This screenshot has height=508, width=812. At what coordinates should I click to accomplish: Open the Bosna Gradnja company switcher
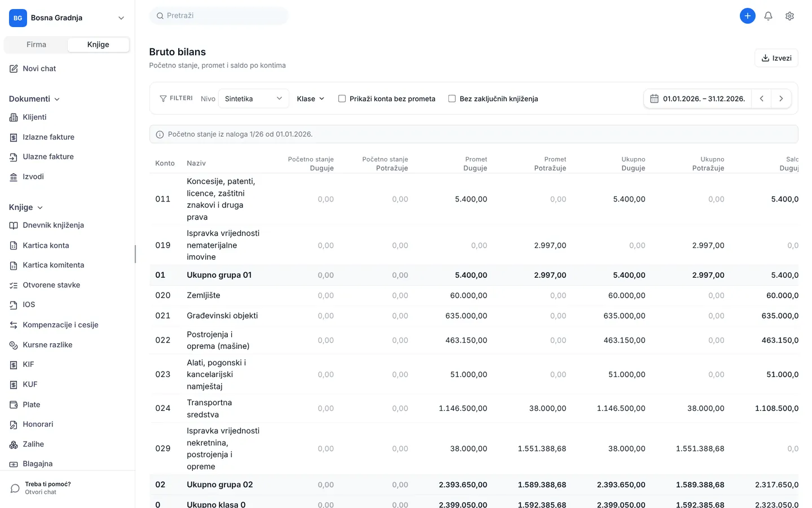[67, 18]
